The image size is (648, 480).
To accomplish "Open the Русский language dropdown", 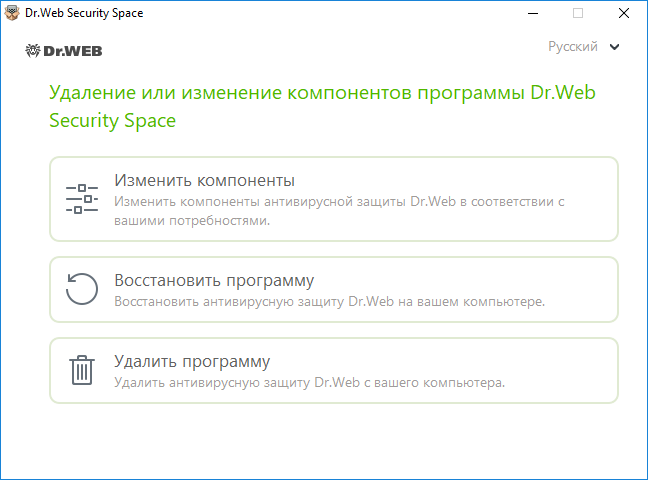I will coord(584,46).
